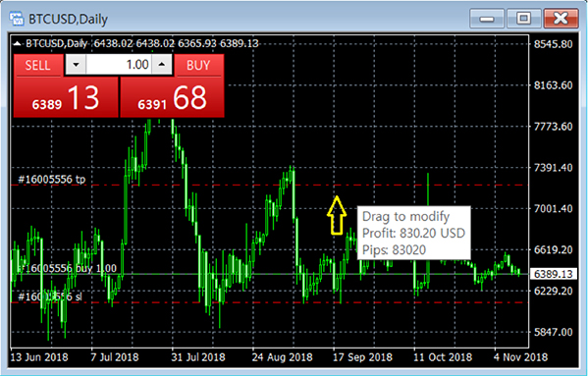Click the Drag to modify tooltip
The image size is (588, 376).
click(x=414, y=233)
